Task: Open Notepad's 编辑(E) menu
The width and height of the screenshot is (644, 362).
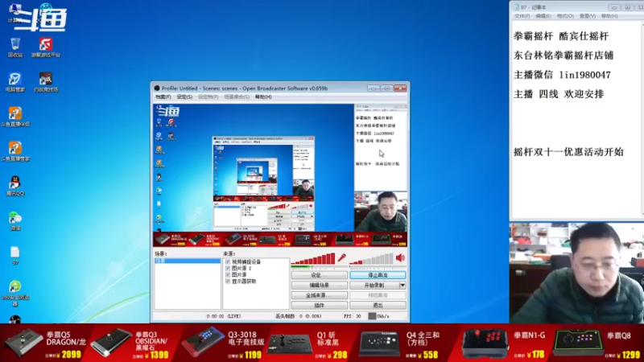Action: click(543, 16)
